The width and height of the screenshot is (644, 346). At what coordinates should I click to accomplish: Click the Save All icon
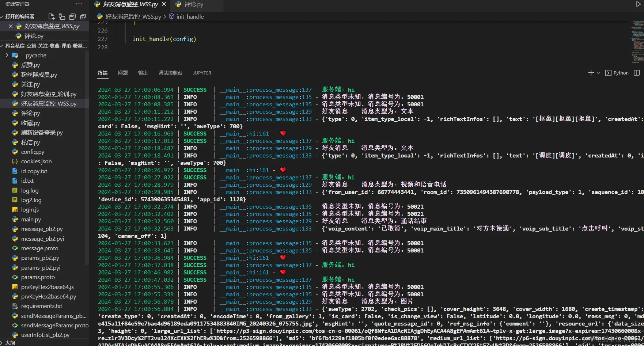72,16
